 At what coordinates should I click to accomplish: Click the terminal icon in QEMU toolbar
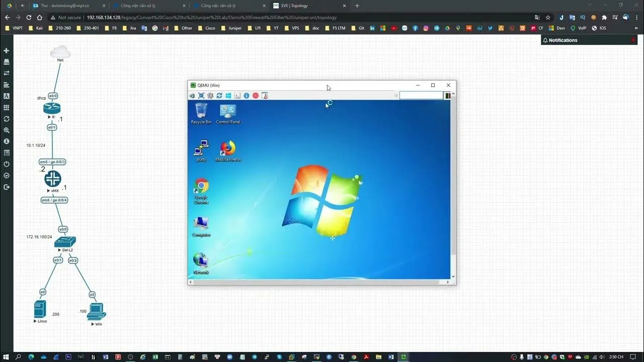click(237, 96)
